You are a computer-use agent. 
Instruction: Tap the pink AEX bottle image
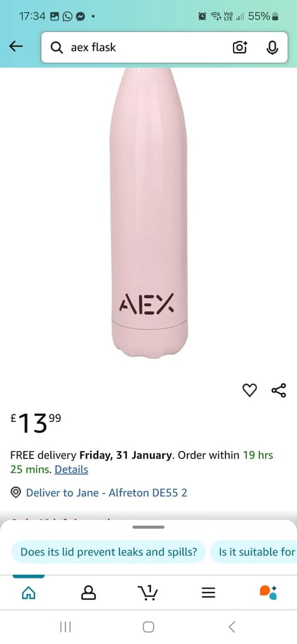(x=148, y=213)
